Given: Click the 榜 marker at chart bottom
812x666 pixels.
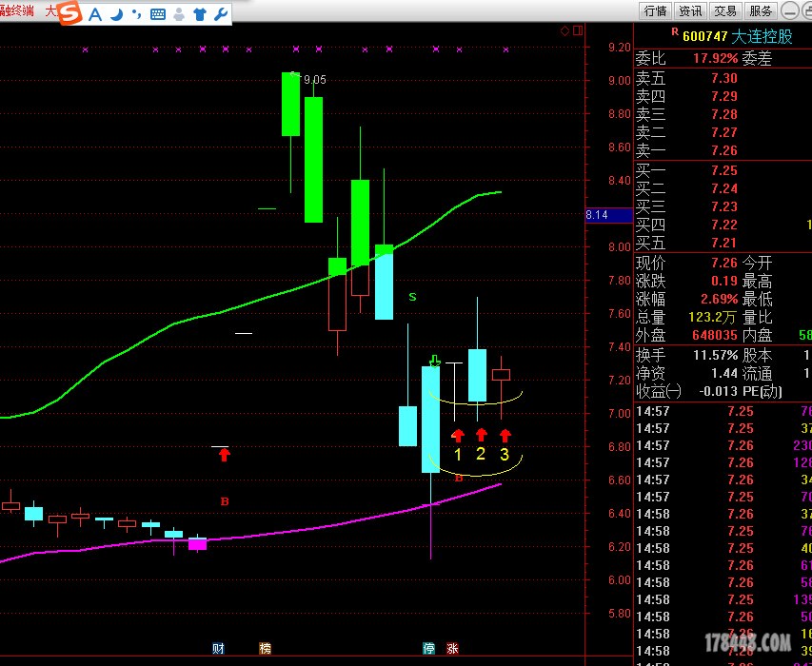Looking at the screenshot, I should (x=265, y=649).
